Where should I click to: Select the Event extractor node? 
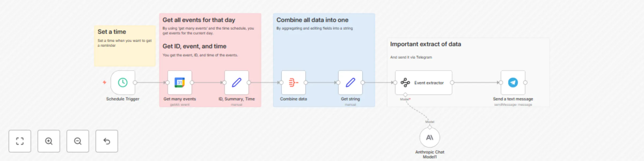(x=423, y=83)
